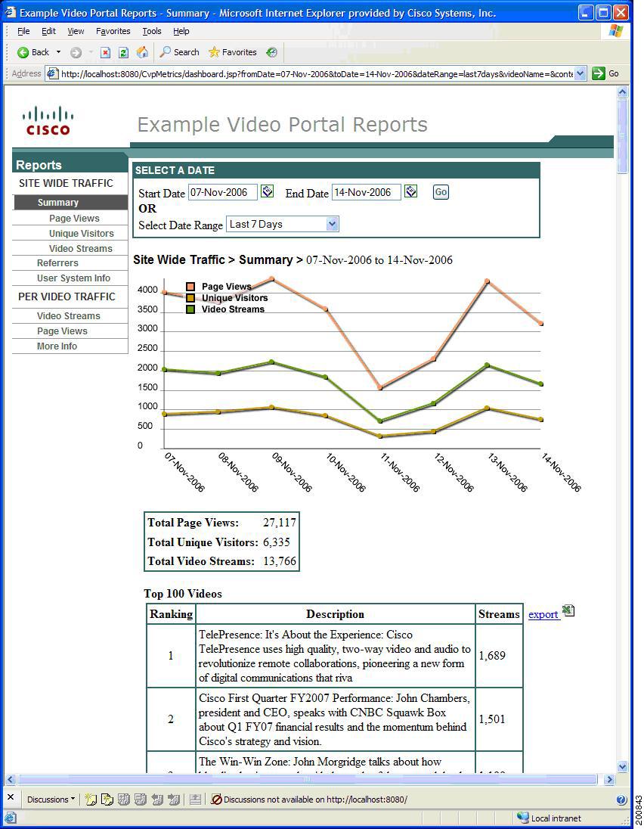Export Top 100 Videos via the Excel icon
This screenshot has height=829, width=644.
(x=567, y=610)
